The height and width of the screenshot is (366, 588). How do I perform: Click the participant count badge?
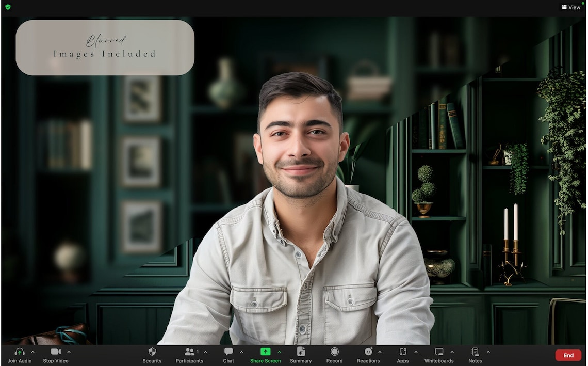tap(197, 351)
